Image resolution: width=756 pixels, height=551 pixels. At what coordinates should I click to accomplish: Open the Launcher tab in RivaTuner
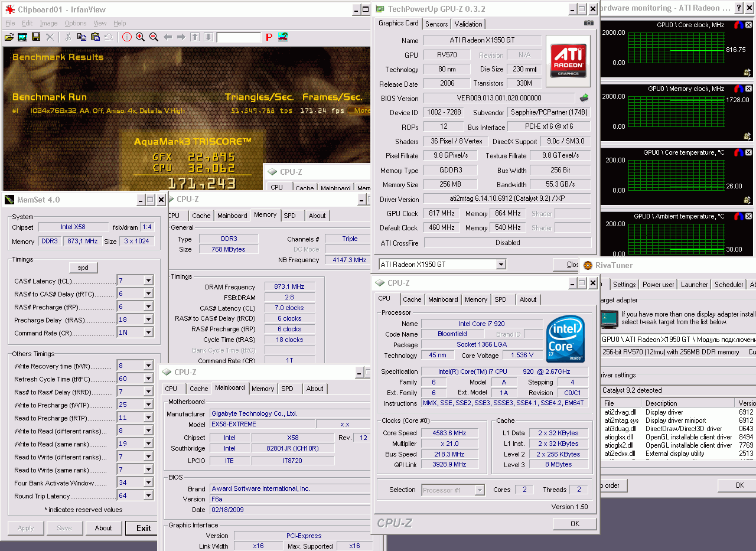(694, 285)
